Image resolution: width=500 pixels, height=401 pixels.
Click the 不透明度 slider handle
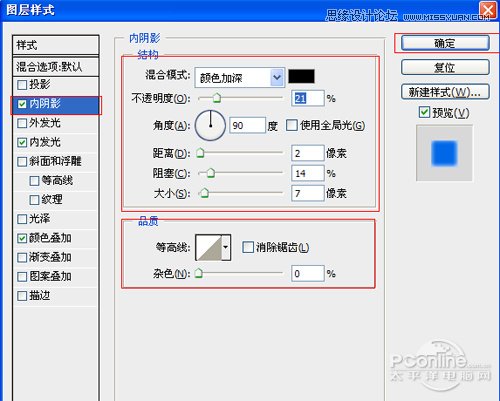click(217, 98)
